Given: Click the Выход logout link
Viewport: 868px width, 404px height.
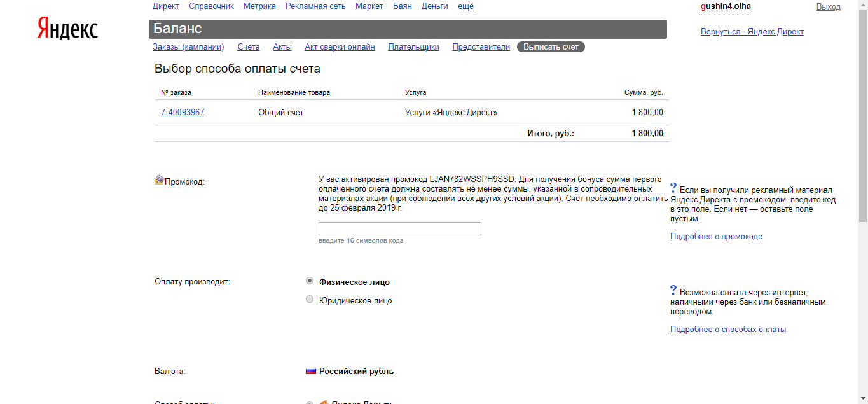Looking at the screenshot, I should click(x=829, y=6).
